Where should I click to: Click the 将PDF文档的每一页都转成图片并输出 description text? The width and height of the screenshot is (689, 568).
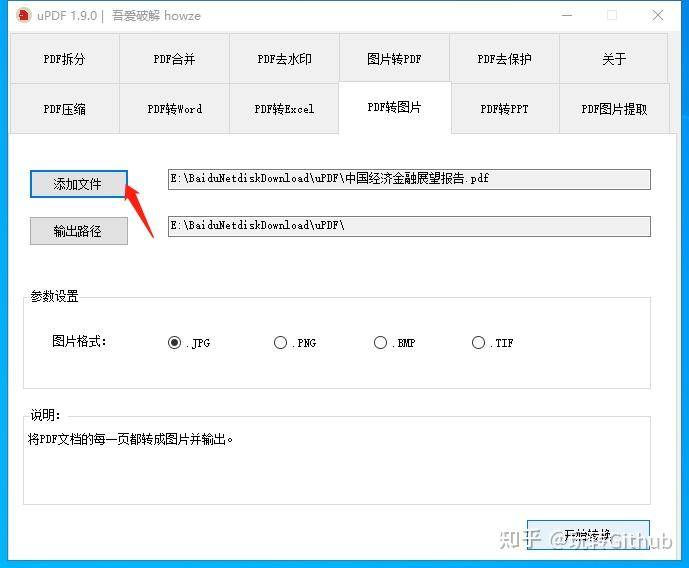[x=131, y=439]
